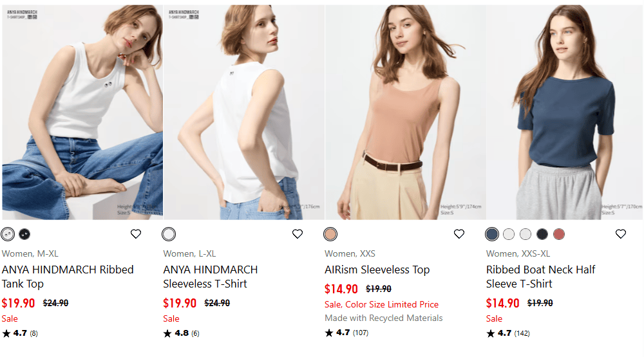Click the 4.8 star rating icon
The width and height of the screenshot is (644, 357).
point(167,333)
